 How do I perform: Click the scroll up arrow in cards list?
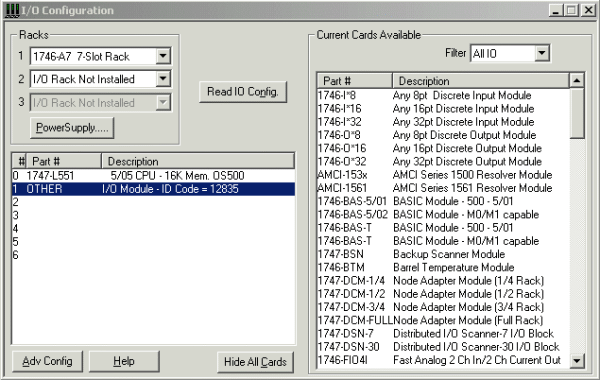(577, 80)
